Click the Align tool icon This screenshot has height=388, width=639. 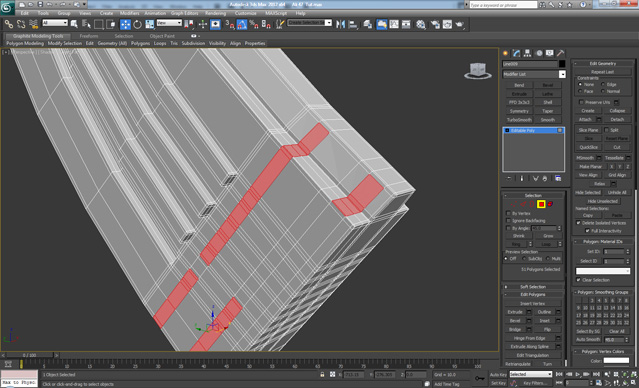[353, 24]
